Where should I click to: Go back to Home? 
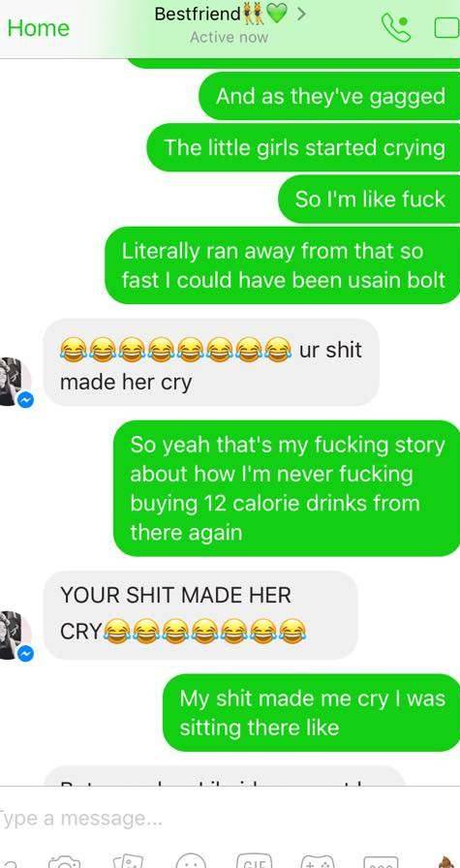[x=38, y=28]
